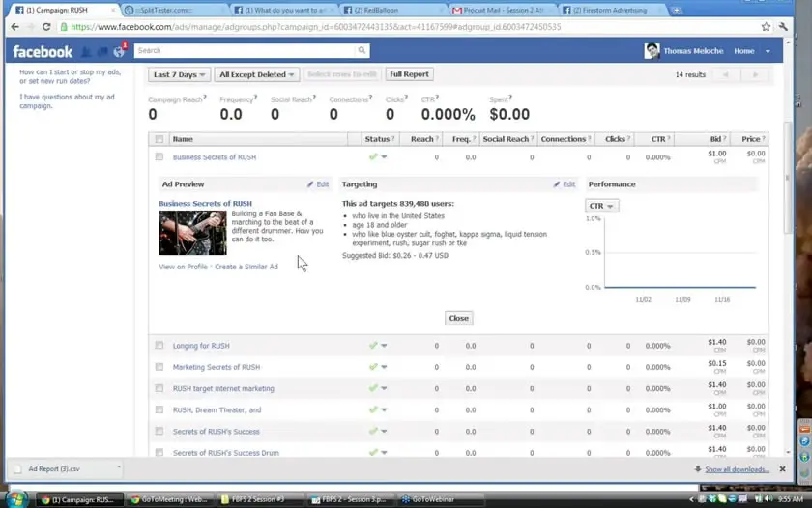The width and height of the screenshot is (812, 508).
Task: Click the volume icon in system tray
Action: pos(769,499)
